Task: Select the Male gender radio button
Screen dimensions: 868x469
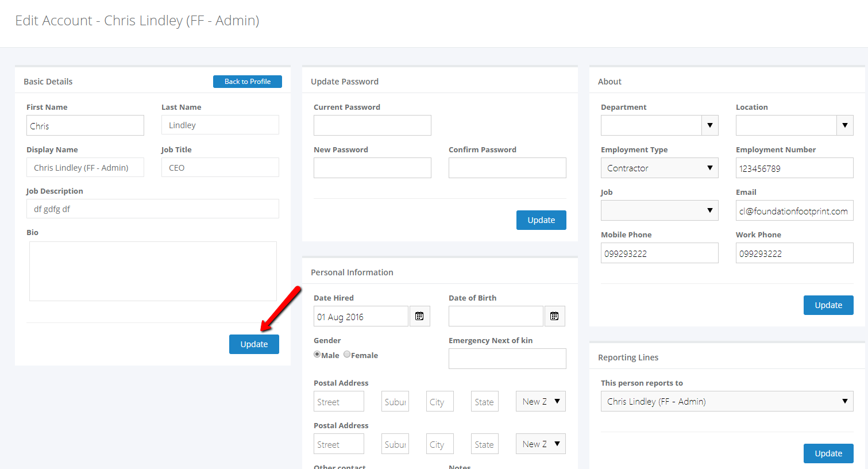Action: [x=317, y=355]
